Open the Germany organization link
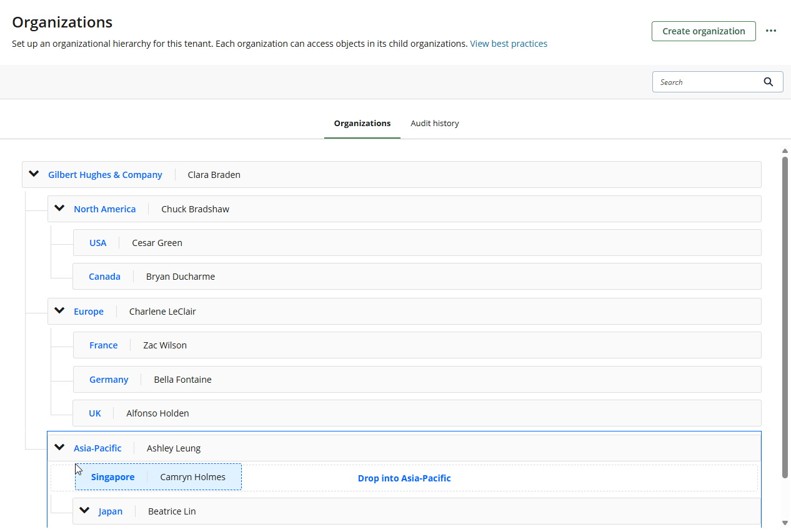Viewport: 791px width, 532px height. (109, 380)
